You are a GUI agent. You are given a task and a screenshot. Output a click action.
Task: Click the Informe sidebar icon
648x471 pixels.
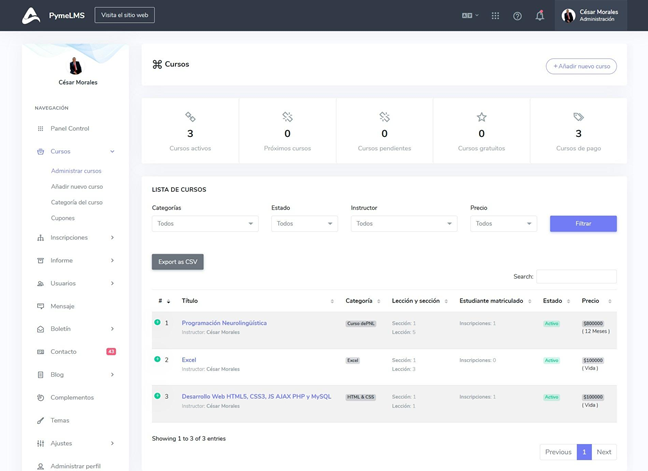tap(40, 261)
